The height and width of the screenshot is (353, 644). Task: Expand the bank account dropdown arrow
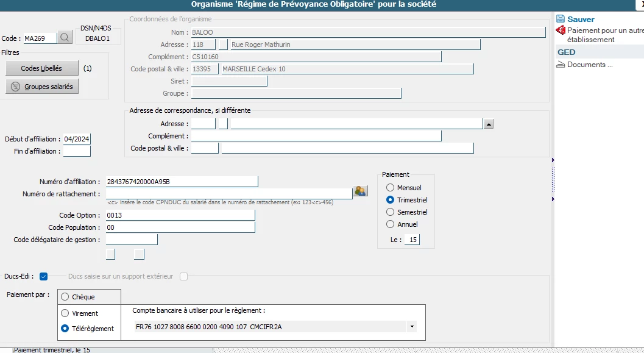(x=412, y=327)
